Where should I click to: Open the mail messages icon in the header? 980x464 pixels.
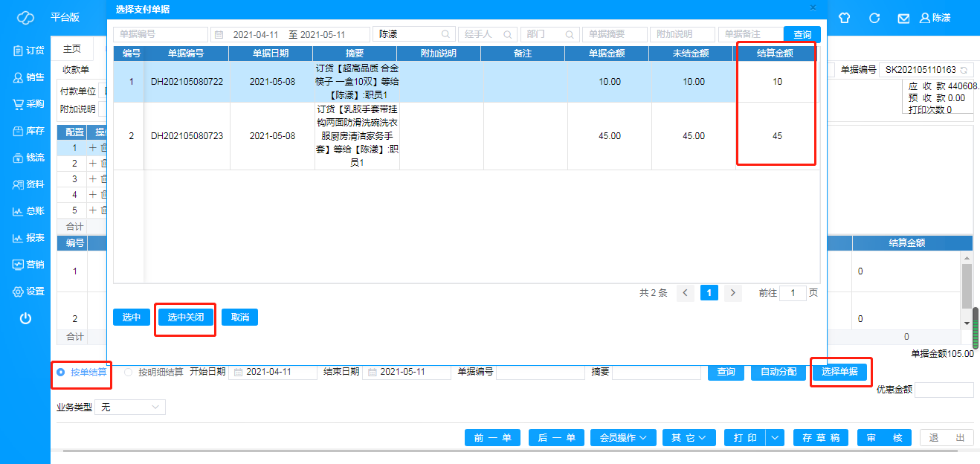903,18
